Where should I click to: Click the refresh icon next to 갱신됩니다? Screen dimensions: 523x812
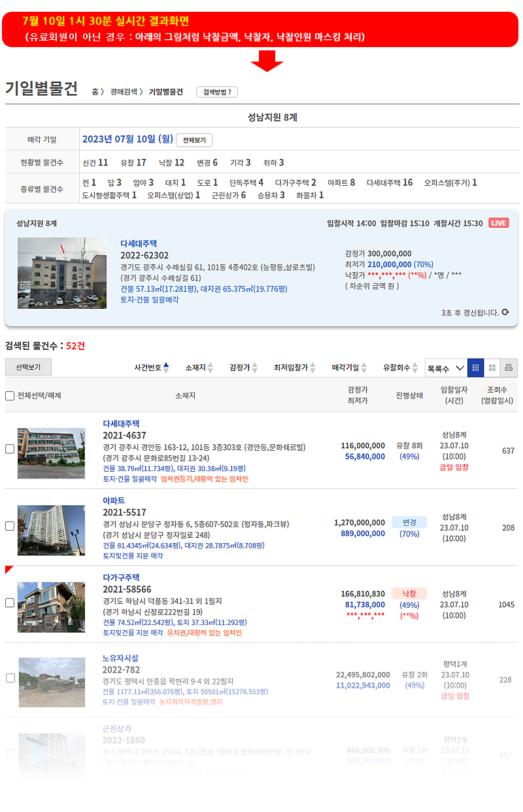tap(505, 313)
